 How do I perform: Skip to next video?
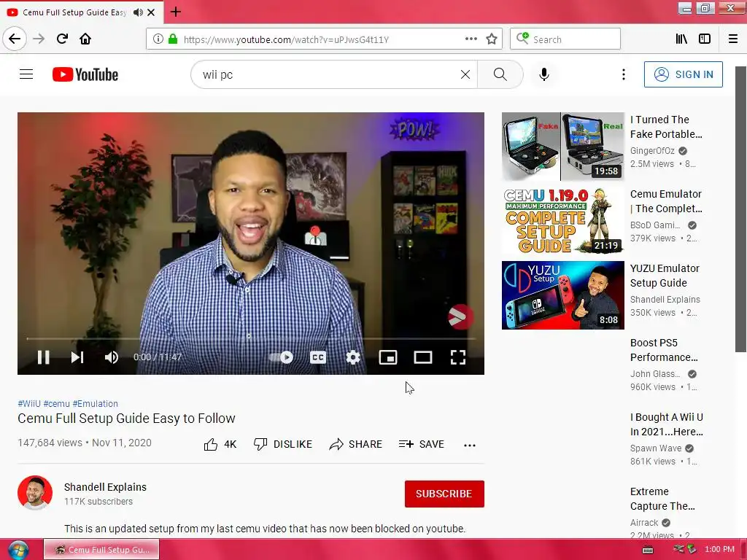pos(77,357)
